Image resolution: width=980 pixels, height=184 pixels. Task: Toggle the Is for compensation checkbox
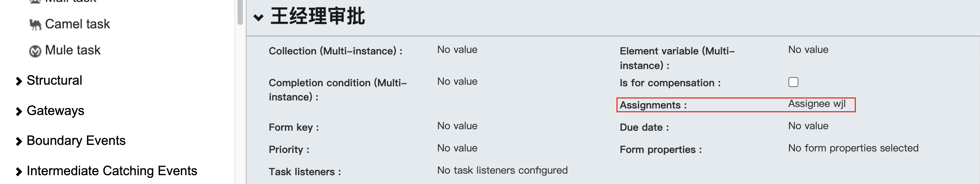coord(793,82)
